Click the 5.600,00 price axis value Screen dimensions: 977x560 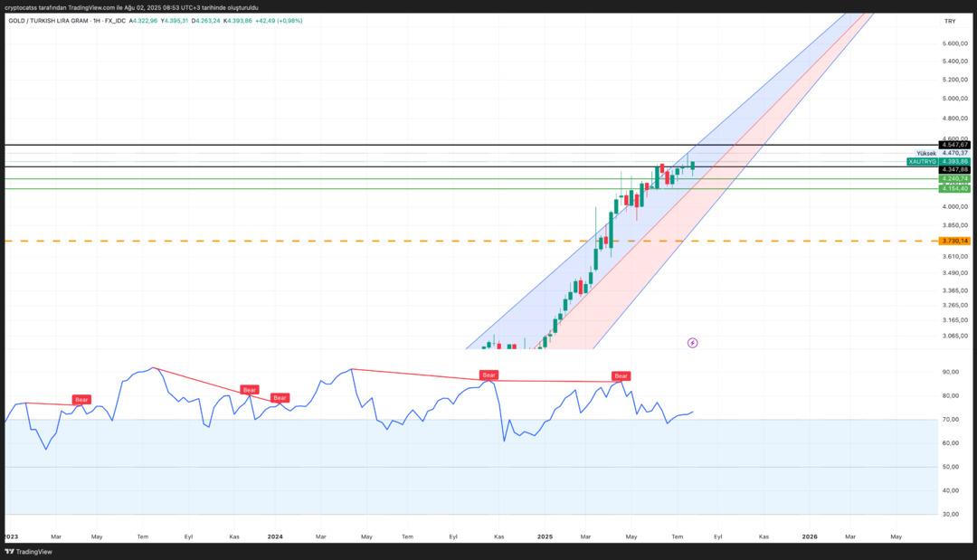(955, 43)
